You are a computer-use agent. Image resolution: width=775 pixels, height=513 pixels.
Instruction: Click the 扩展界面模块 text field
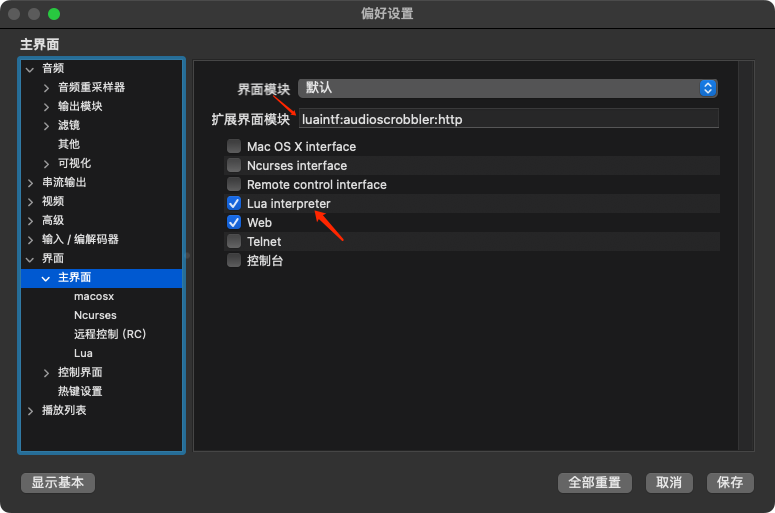click(509, 119)
